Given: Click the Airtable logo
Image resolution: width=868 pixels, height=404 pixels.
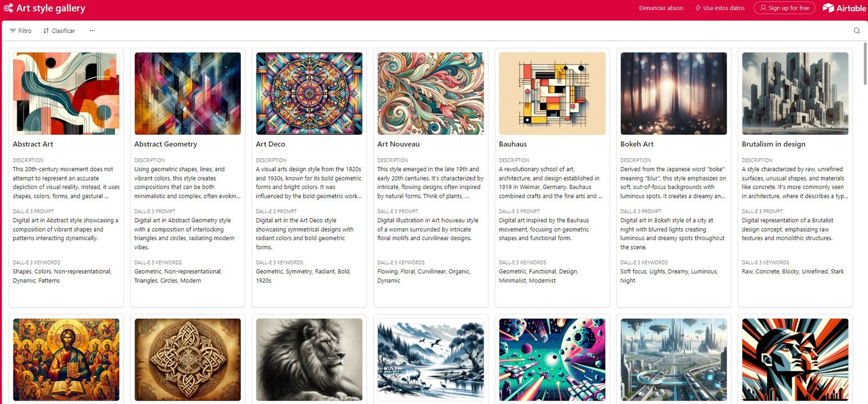Looking at the screenshot, I should [x=844, y=8].
